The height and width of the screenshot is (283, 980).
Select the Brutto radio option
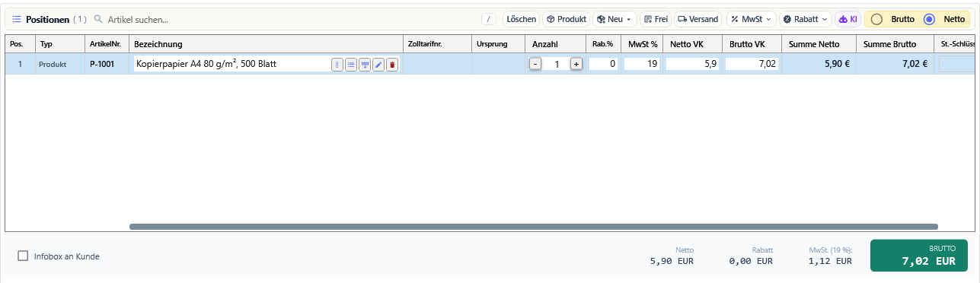(x=876, y=19)
